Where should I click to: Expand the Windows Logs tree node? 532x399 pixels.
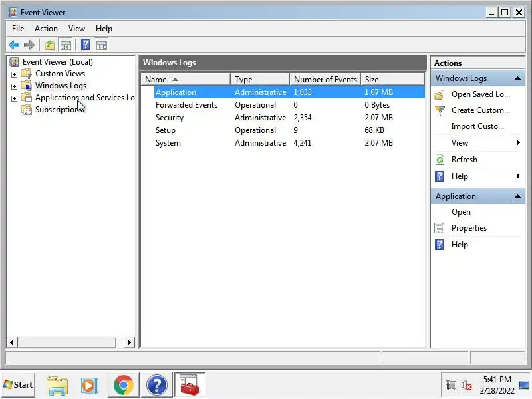pyautogui.click(x=14, y=86)
